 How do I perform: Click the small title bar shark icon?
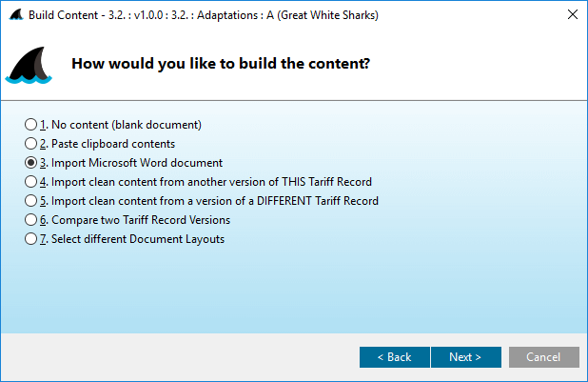click(14, 14)
